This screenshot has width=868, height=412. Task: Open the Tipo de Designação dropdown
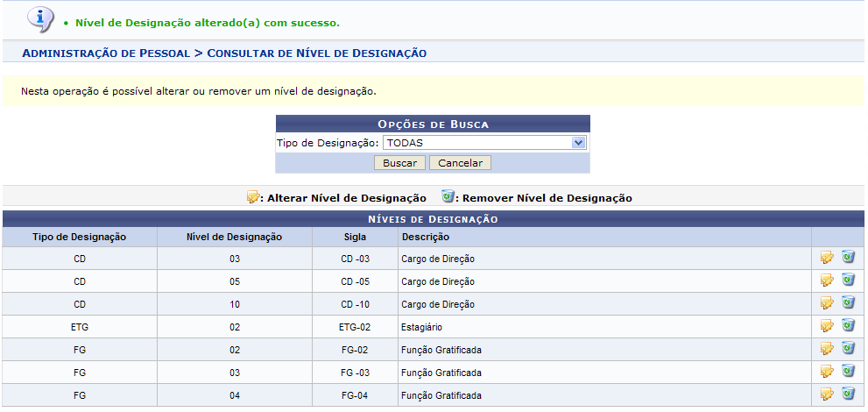click(483, 142)
